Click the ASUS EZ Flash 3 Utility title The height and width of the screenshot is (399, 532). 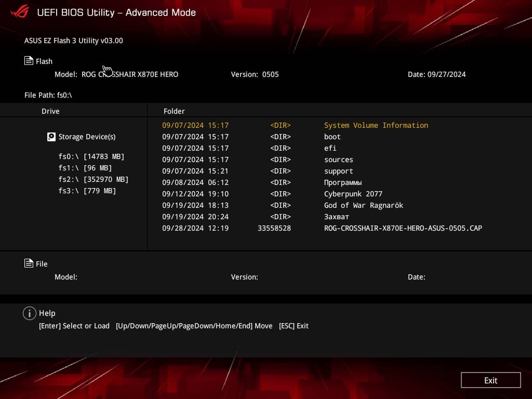point(74,41)
